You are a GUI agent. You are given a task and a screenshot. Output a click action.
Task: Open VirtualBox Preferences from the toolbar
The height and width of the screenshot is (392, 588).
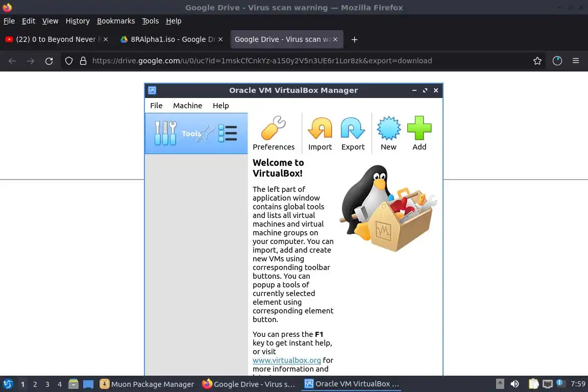[x=274, y=134]
